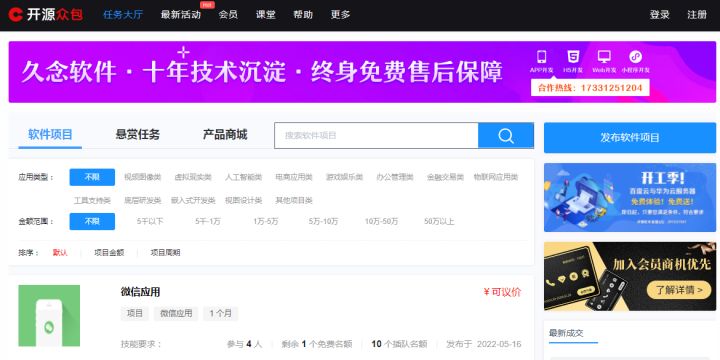Screen dimensions: 720x360
Task: Filter by 其他项目类 application type
Action: click(294, 200)
